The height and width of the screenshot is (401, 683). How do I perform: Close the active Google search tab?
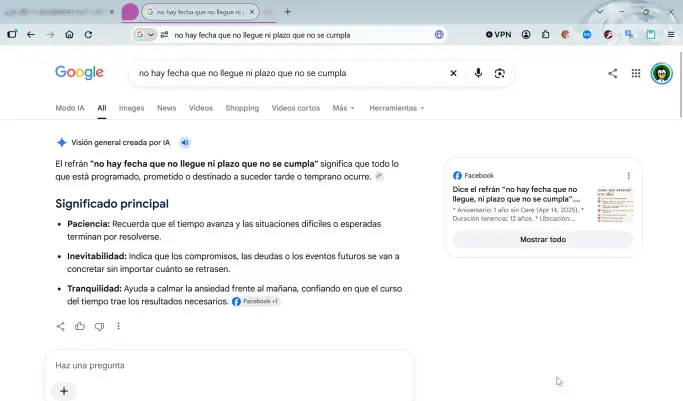point(252,12)
